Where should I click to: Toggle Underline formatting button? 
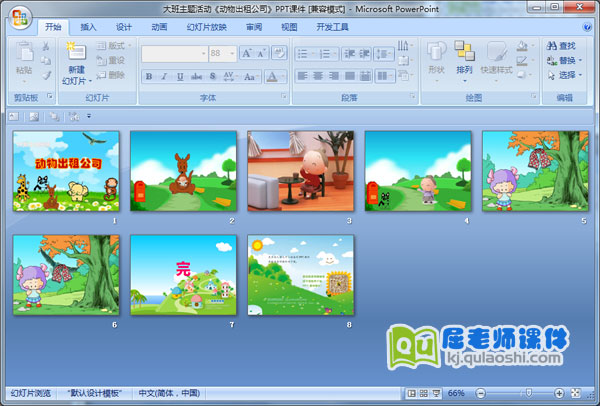click(180, 76)
